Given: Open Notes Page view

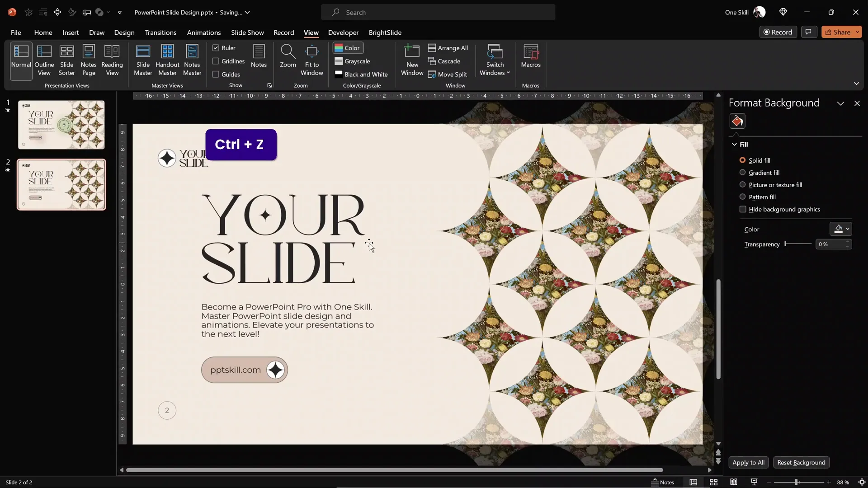Looking at the screenshot, I should click(x=89, y=61).
